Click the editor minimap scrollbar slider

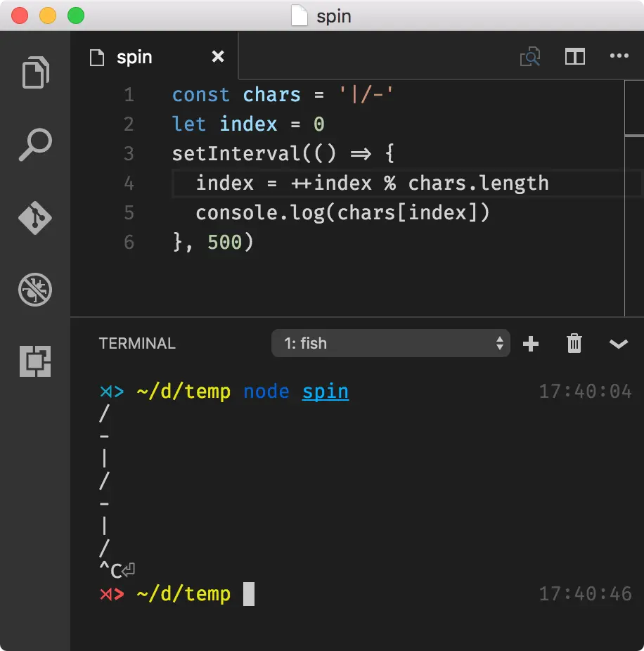click(634, 108)
